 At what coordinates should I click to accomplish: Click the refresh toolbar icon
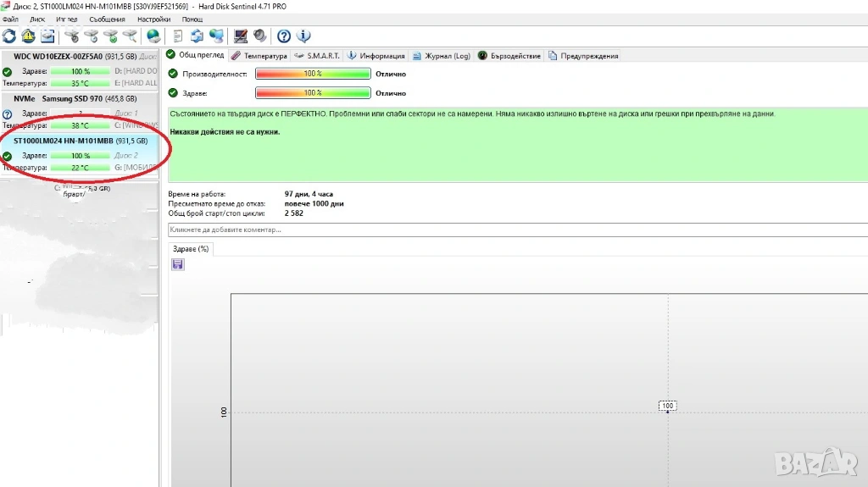[9, 36]
